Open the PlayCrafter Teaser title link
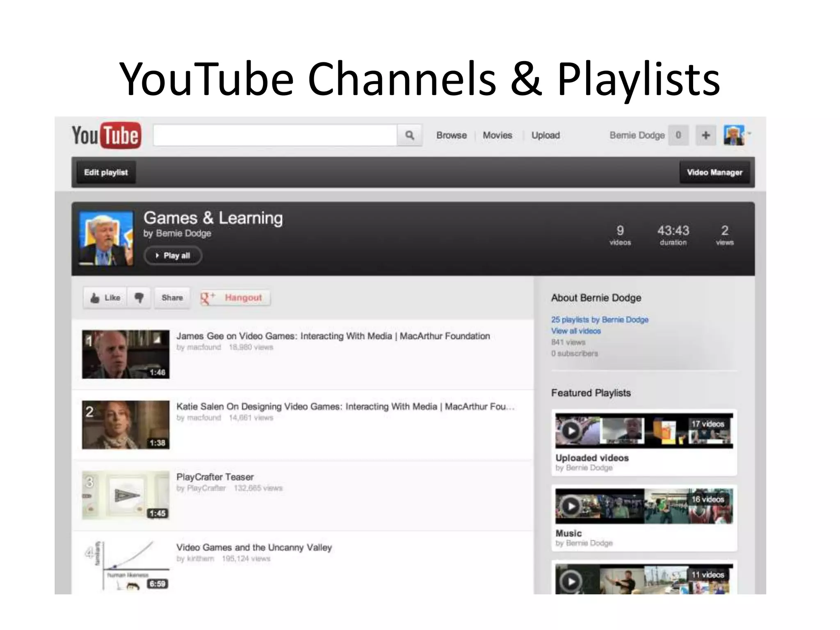This screenshot has width=840, height=630. [x=215, y=477]
